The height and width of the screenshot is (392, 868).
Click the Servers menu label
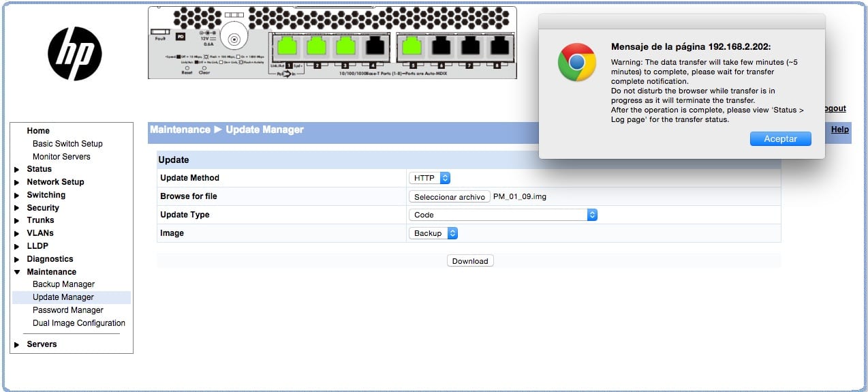click(42, 344)
